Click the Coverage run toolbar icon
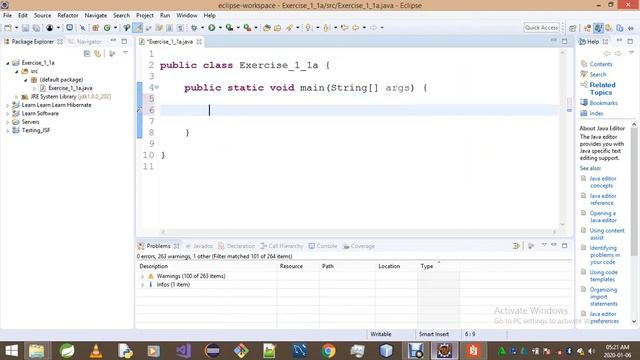The height and width of the screenshot is (360, 640). pos(229,28)
